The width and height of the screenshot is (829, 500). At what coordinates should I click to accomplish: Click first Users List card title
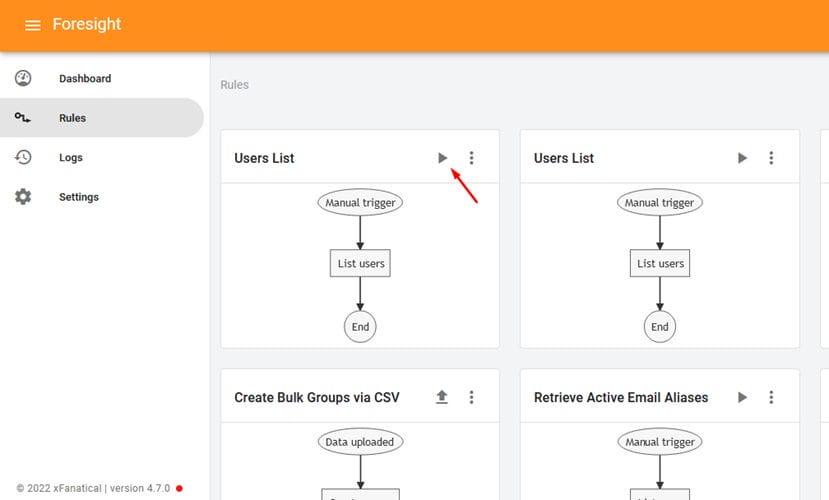264,158
